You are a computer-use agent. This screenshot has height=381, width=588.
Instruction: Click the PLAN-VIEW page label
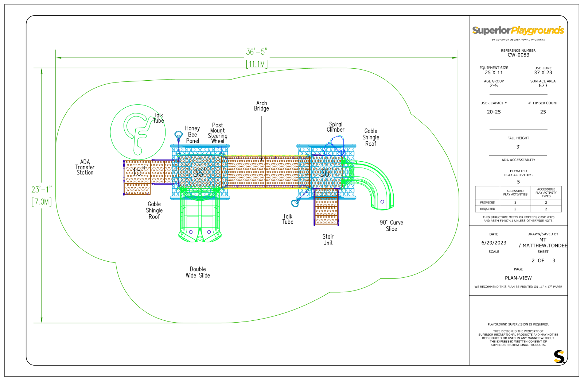[x=518, y=278]
